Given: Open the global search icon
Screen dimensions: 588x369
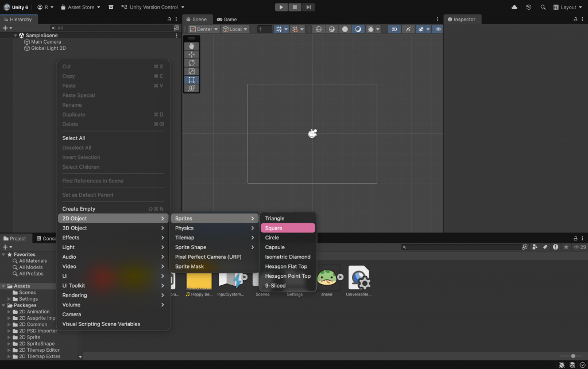Looking at the screenshot, I should pyautogui.click(x=543, y=7).
